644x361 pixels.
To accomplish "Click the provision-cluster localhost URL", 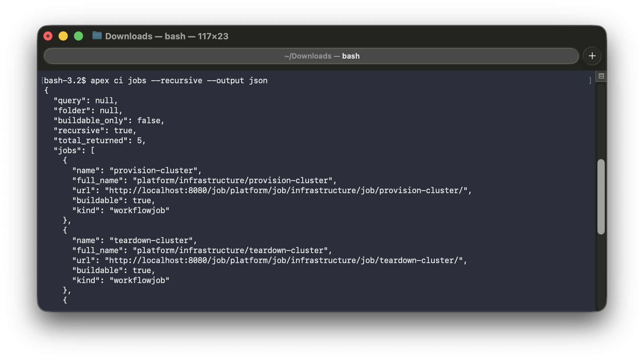I will (x=286, y=190).
